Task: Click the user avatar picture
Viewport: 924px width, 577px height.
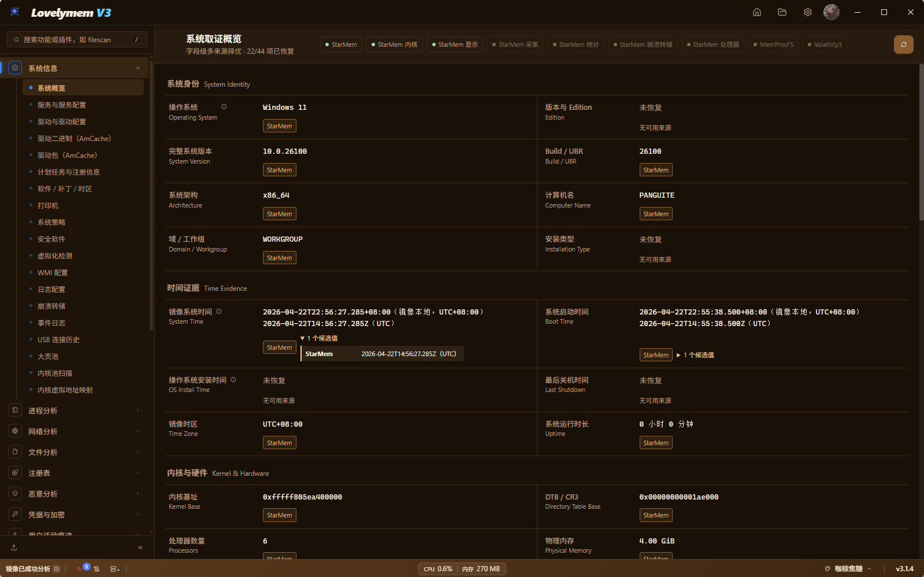Action: [x=832, y=12]
